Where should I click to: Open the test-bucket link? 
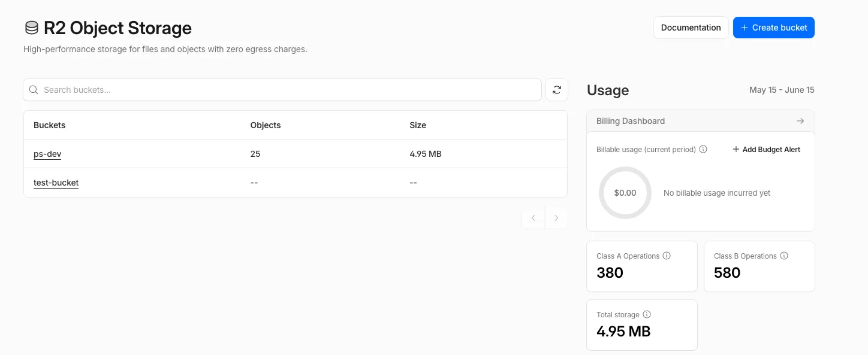pyautogui.click(x=56, y=183)
